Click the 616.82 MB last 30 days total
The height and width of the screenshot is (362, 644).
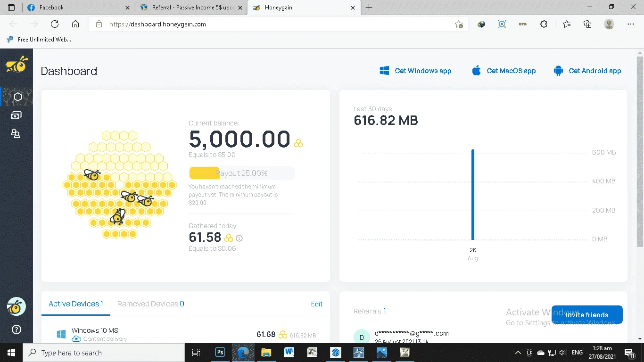click(x=386, y=120)
